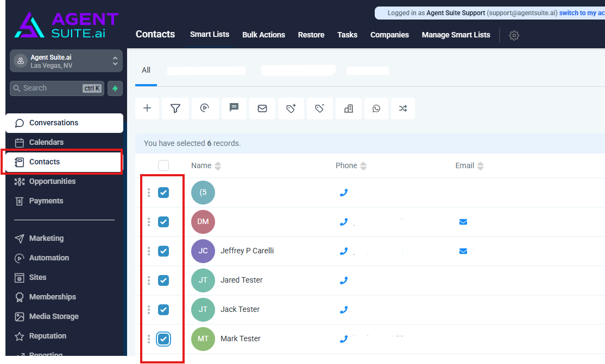Click the add to workflow play icon
The height and width of the screenshot is (364, 605).
pos(205,108)
